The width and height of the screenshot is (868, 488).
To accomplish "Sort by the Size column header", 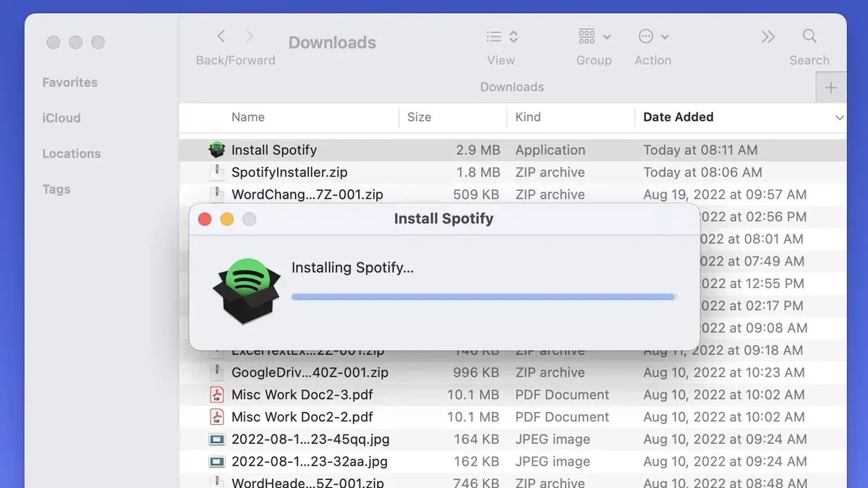I will tap(420, 117).
